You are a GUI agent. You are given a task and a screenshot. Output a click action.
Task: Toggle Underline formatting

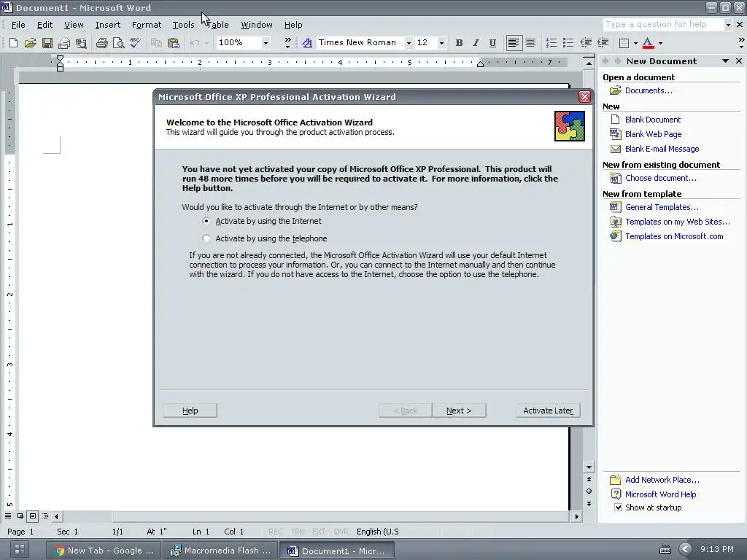492,43
